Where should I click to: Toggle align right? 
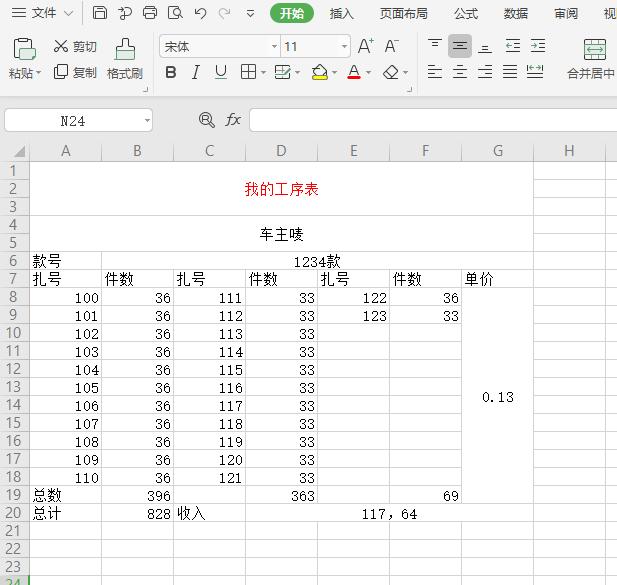click(x=485, y=72)
